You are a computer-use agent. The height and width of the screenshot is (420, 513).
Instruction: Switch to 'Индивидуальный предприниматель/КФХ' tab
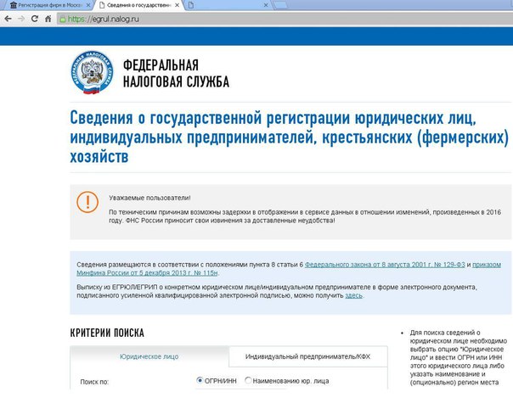click(307, 356)
